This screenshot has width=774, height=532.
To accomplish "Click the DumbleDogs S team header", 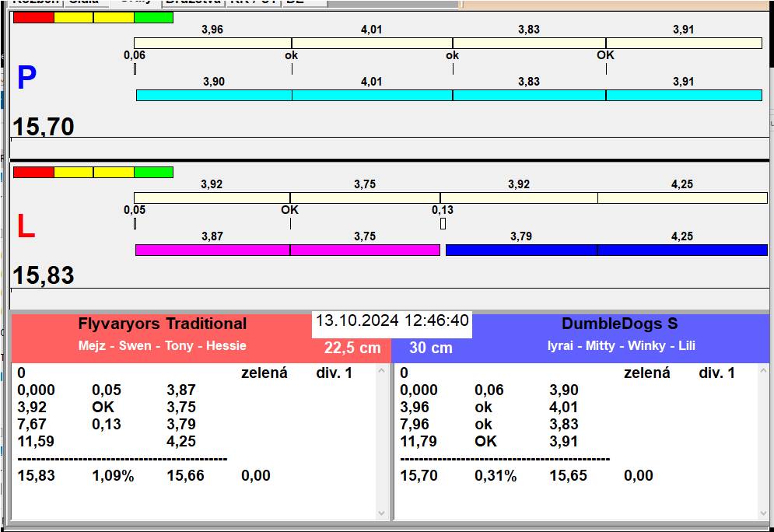I will pyautogui.click(x=619, y=324).
